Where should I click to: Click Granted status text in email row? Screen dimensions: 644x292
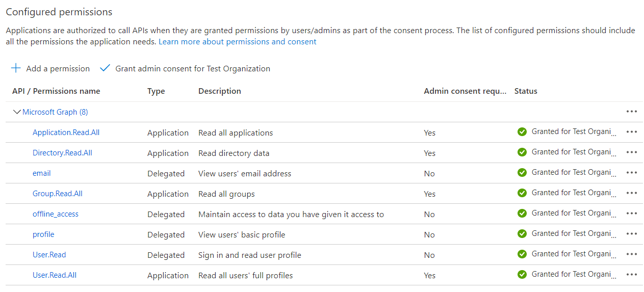click(574, 172)
